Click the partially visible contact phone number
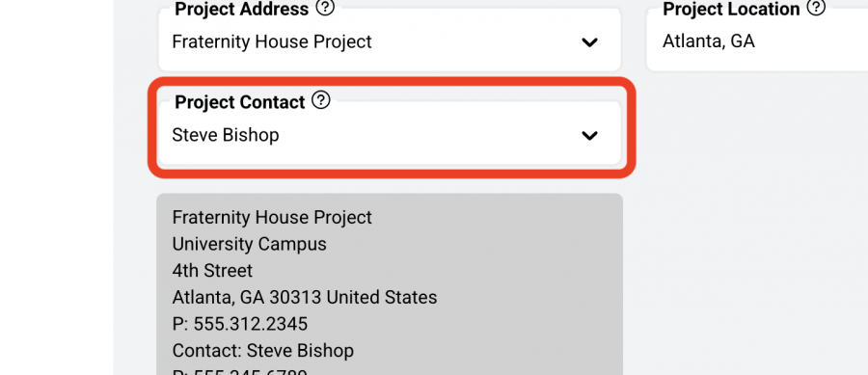 [x=240, y=371]
